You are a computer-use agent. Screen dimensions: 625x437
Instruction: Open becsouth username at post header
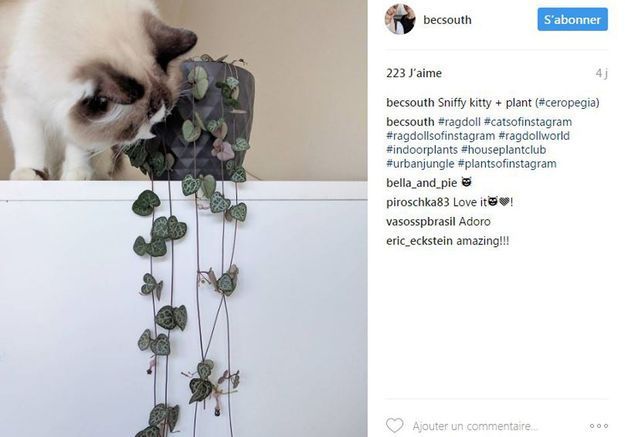[x=447, y=20]
